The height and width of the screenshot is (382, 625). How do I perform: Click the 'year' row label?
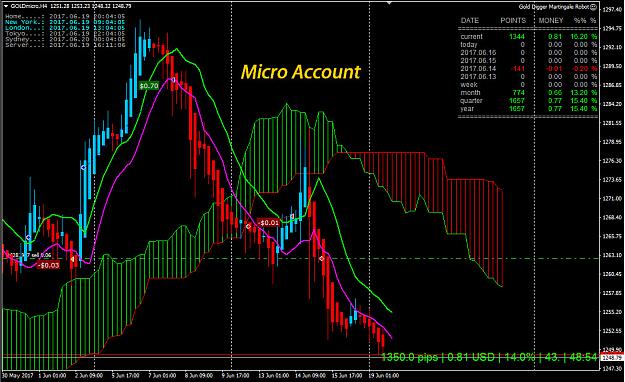click(x=467, y=108)
